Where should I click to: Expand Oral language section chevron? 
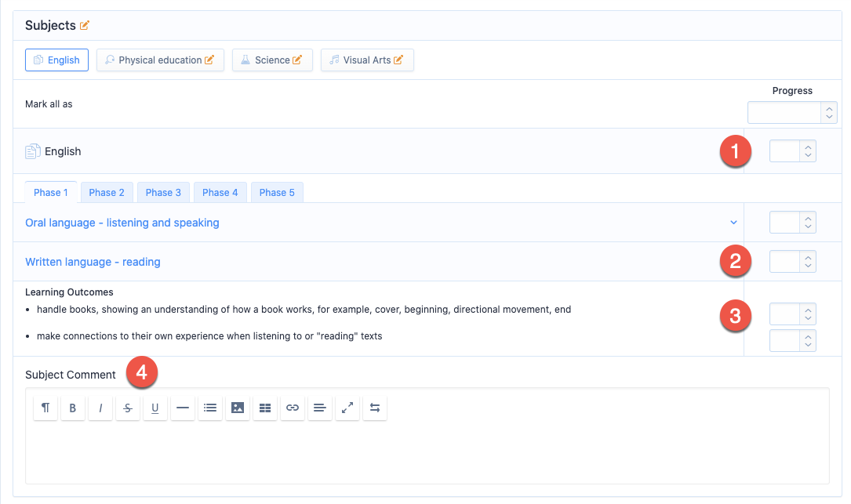pyautogui.click(x=733, y=223)
